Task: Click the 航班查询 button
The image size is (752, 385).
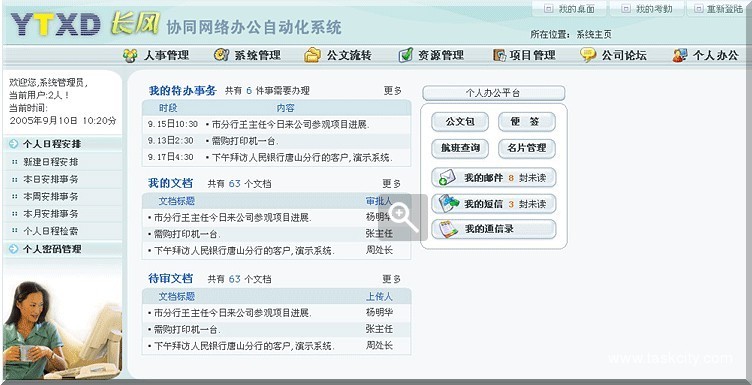Action: (x=460, y=148)
